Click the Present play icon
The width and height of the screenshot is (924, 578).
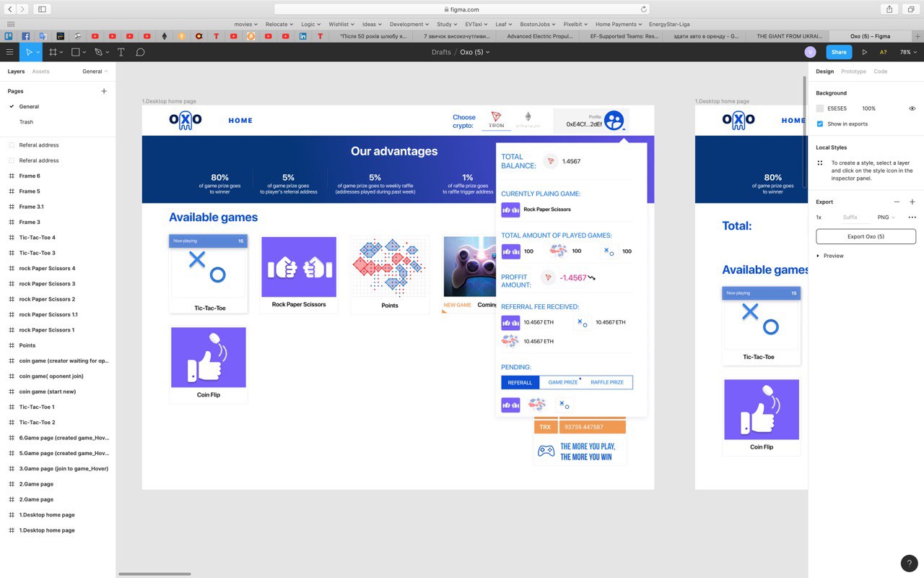[x=864, y=52]
